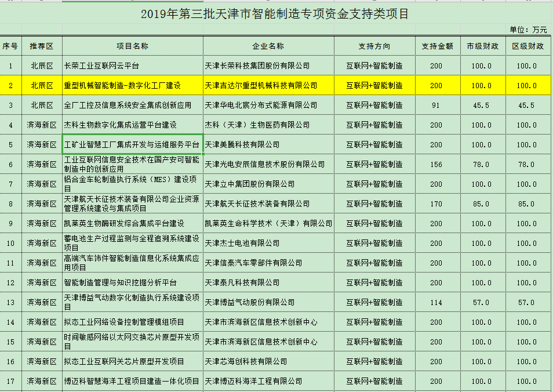The image size is (553, 392).
Task: Click the highlighted 重型机械智能制造 project cell
Action: coord(132,85)
